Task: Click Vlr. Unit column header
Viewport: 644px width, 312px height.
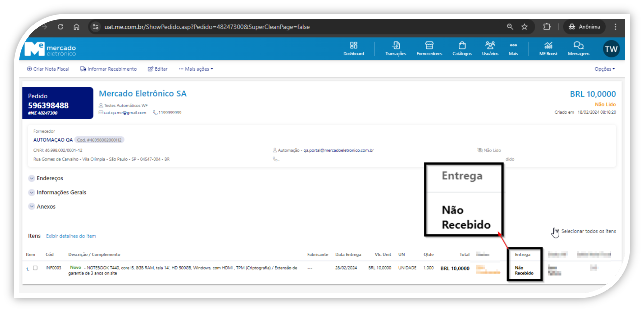Action: (x=383, y=255)
